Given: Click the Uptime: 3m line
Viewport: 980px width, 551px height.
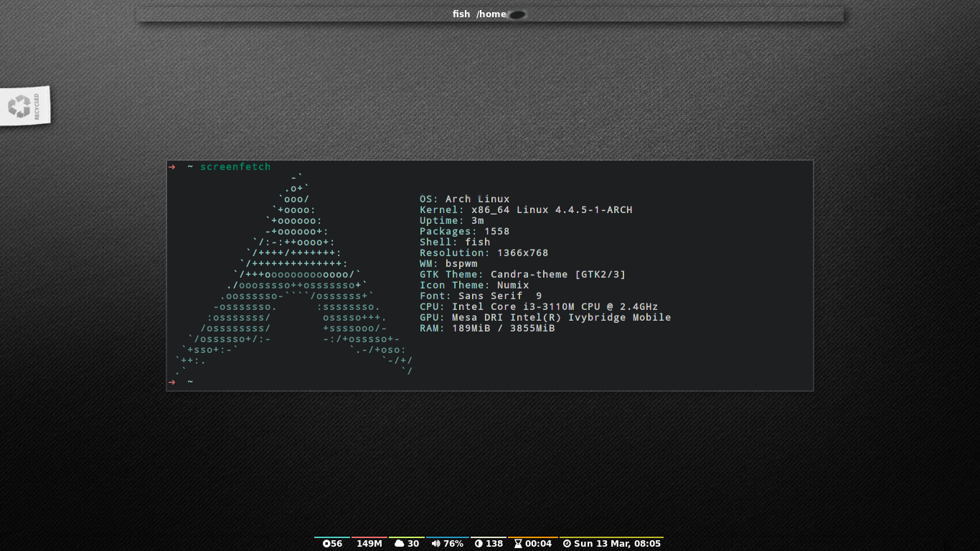Looking at the screenshot, I should [x=452, y=220].
